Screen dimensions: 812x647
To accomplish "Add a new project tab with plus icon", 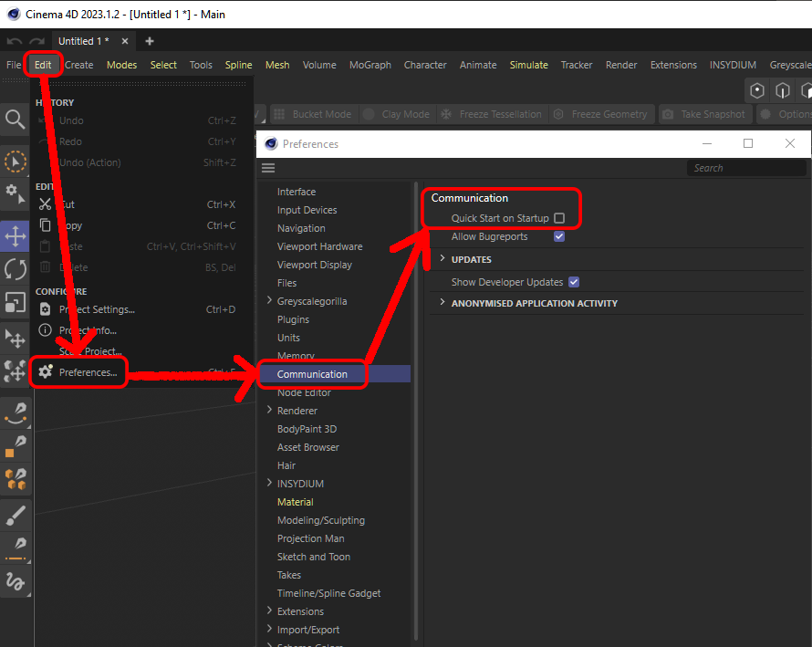I will pos(149,41).
